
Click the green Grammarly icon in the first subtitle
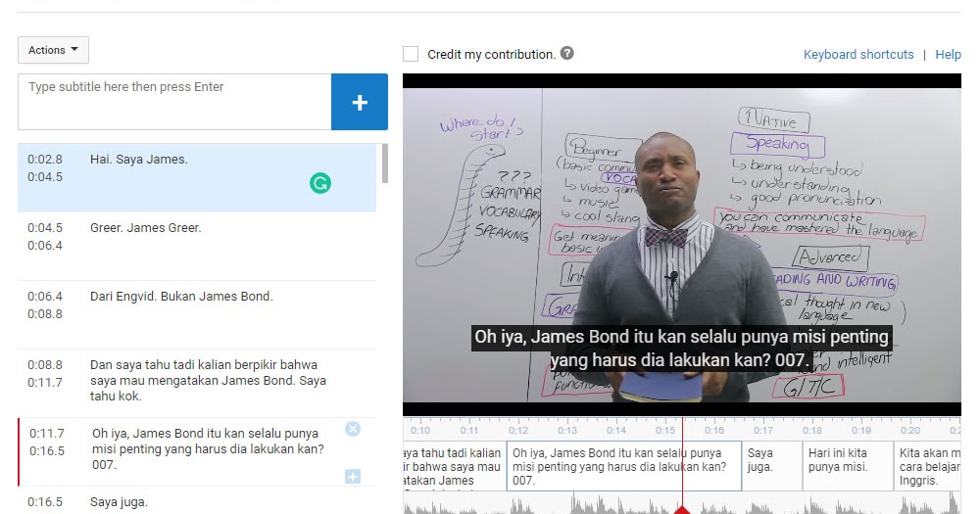pos(320,183)
